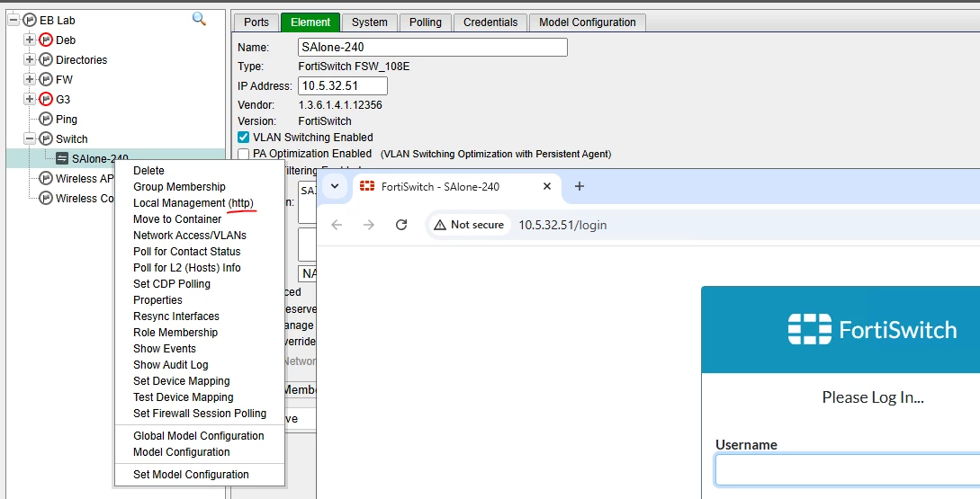Click the Name field containing SAlone-240
The height and width of the screenshot is (499, 980).
(x=433, y=47)
